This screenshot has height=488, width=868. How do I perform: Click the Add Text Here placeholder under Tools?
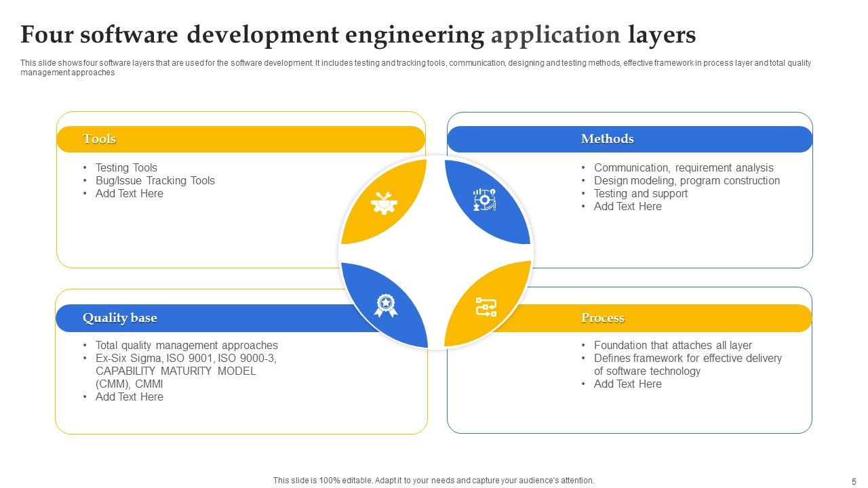[130, 193]
